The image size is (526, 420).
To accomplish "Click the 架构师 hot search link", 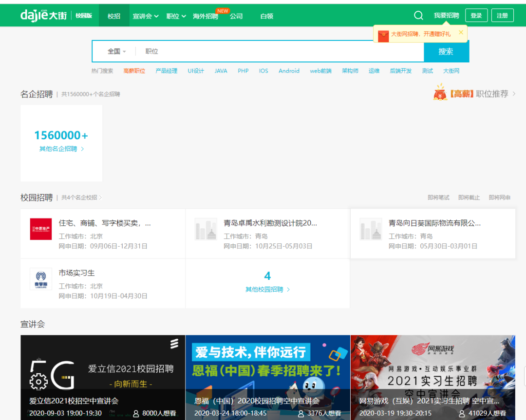I will pos(350,71).
